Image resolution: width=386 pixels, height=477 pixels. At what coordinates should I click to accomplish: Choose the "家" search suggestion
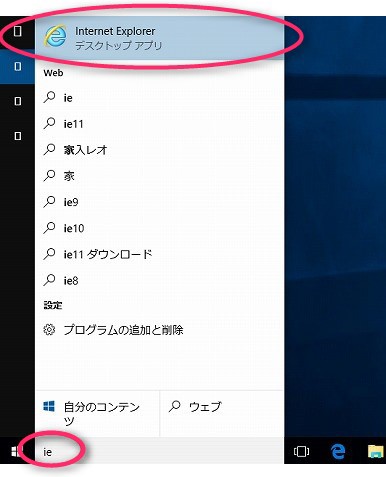coord(159,176)
